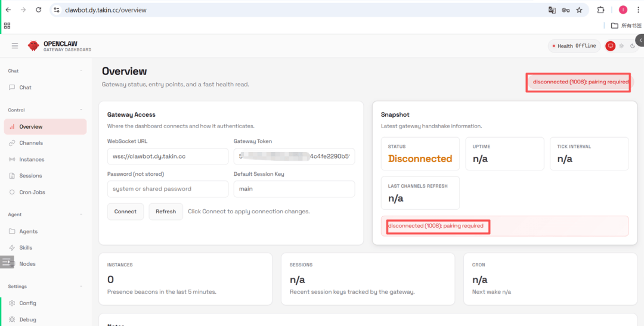
Task: Enable dark theme with moon icon
Action: (x=633, y=46)
